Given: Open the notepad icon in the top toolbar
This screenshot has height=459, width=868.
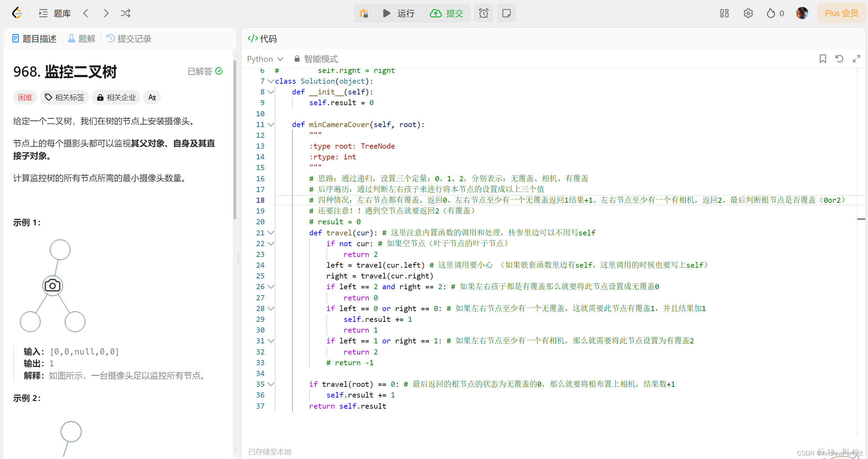Looking at the screenshot, I should point(507,13).
